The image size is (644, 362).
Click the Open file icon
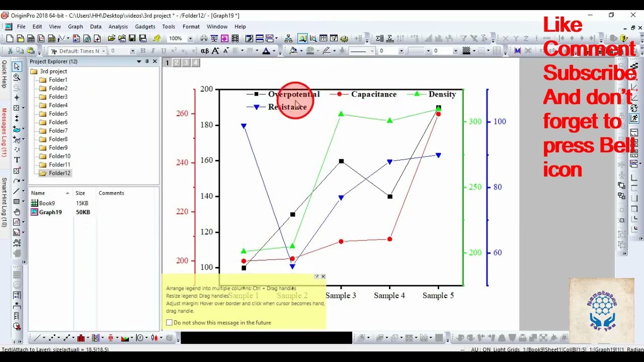[111, 38]
